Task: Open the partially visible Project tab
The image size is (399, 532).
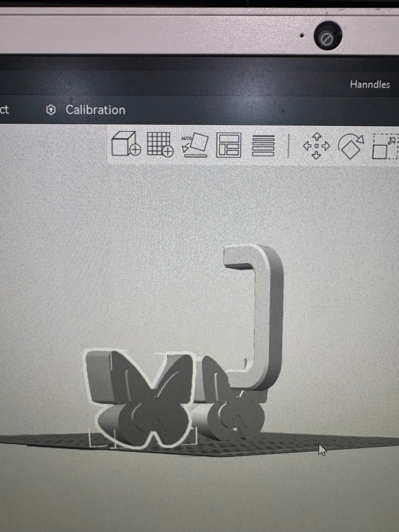Action: 4,110
